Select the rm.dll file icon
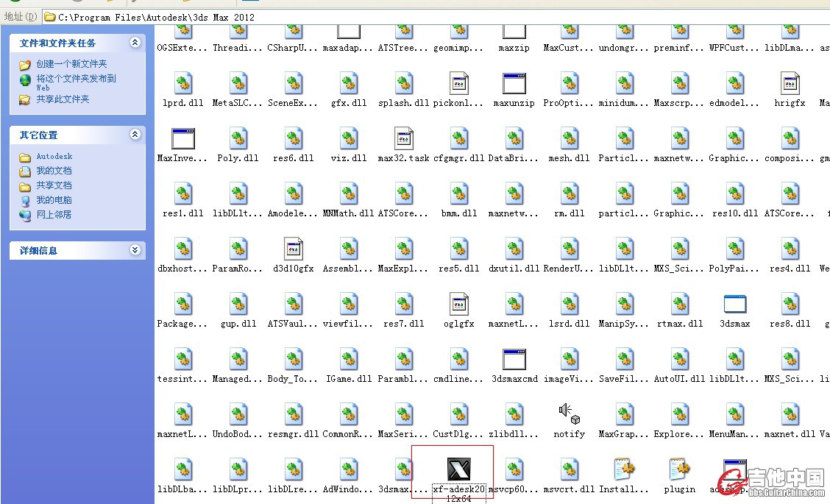The height and width of the screenshot is (504, 830). tap(570, 194)
